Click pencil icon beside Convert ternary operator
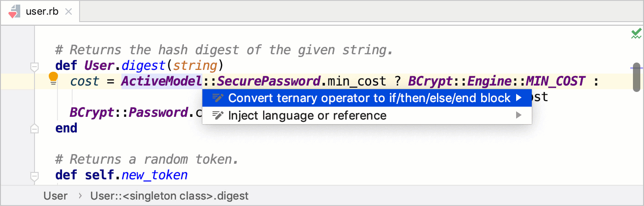The image size is (644, 206). click(x=218, y=98)
